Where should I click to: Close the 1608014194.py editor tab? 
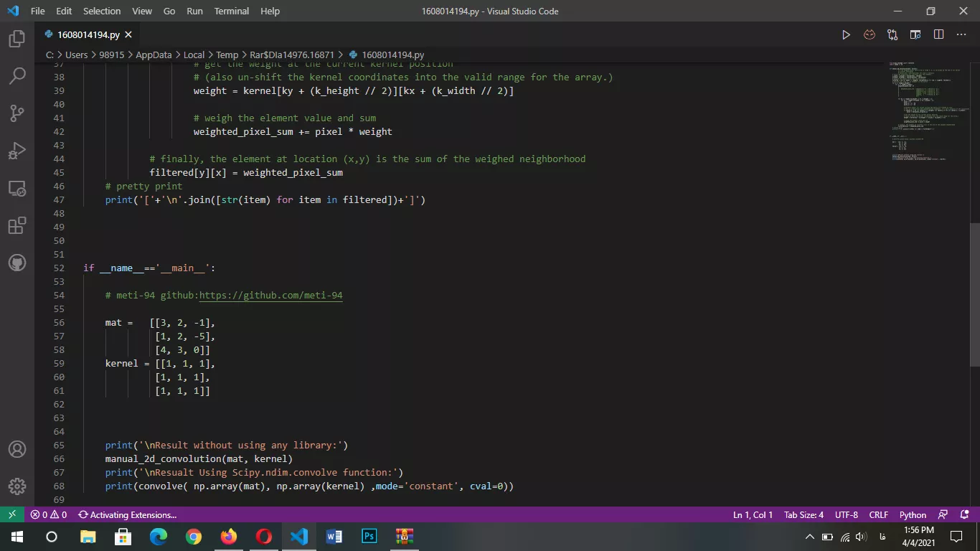coord(128,34)
